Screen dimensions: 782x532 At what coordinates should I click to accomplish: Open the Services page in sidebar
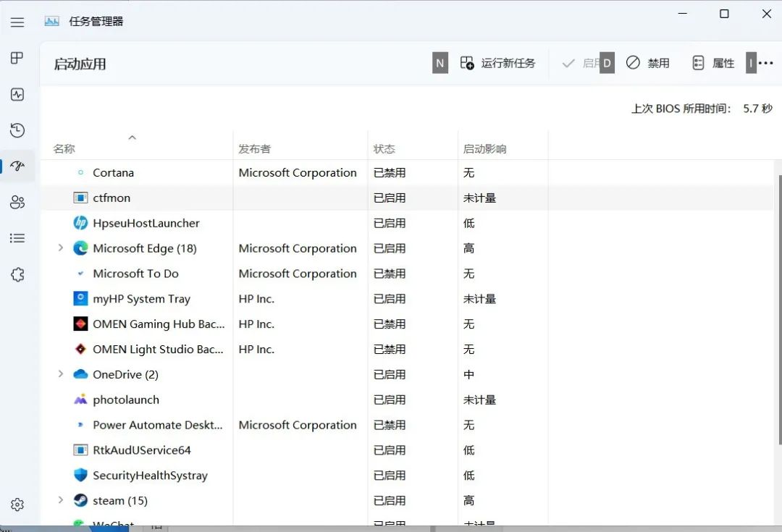click(x=17, y=274)
